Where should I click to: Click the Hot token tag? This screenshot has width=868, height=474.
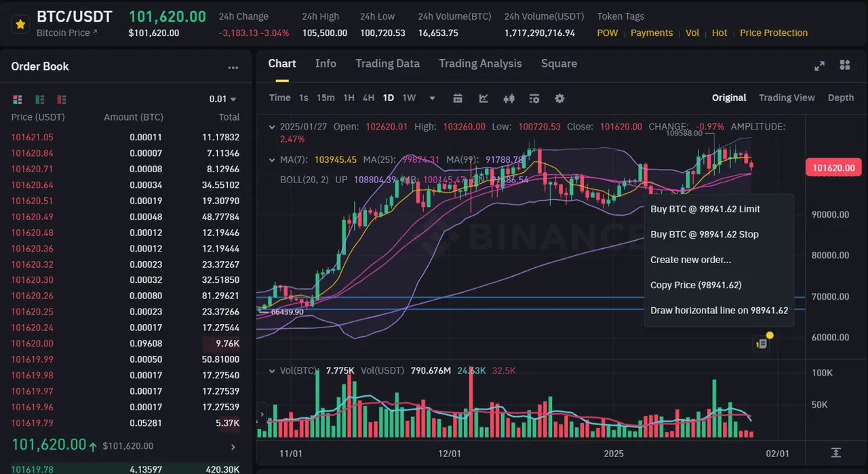[x=719, y=33]
